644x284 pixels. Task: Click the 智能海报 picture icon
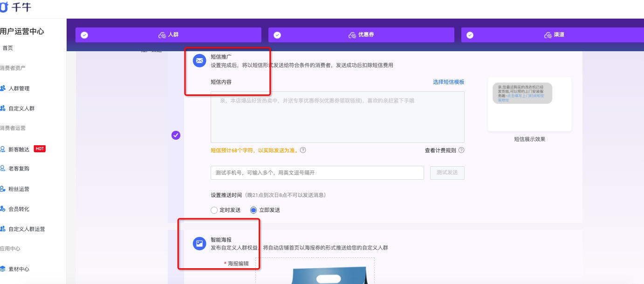point(199,243)
